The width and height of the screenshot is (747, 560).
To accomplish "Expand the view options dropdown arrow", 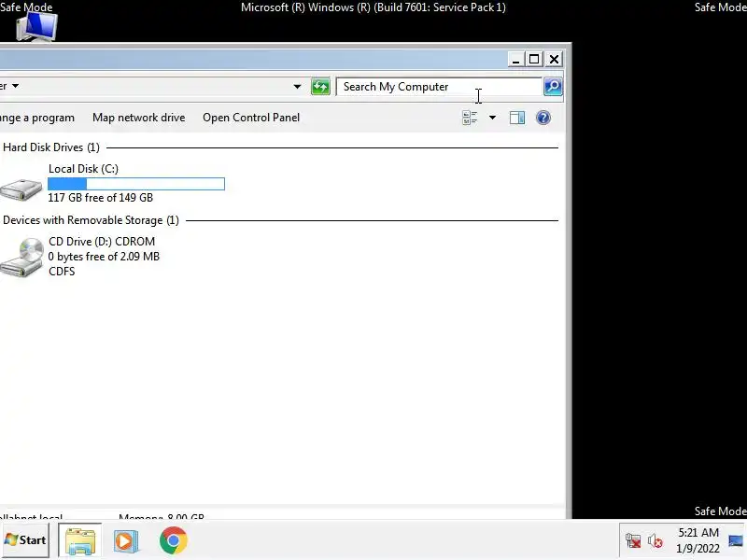I will tap(493, 118).
